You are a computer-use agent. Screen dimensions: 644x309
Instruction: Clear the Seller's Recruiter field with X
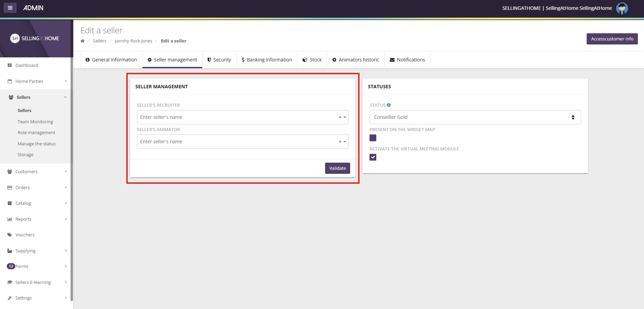click(340, 117)
